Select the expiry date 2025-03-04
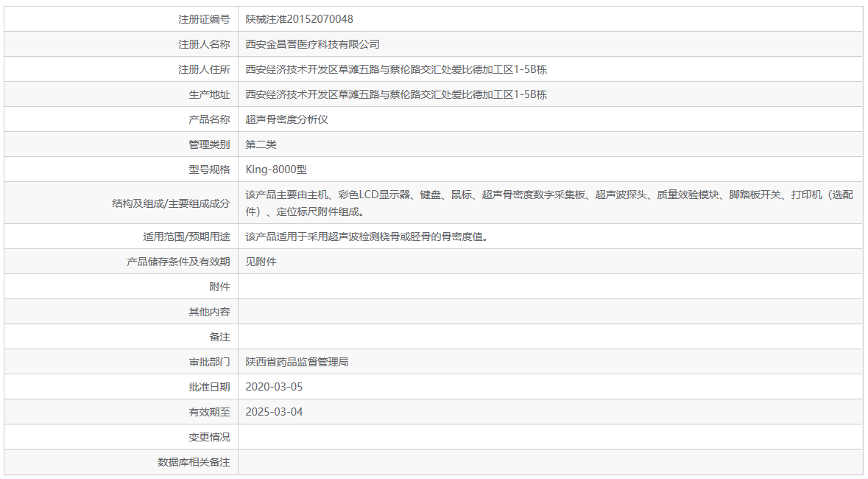The image size is (868, 479). pos(278,411)
